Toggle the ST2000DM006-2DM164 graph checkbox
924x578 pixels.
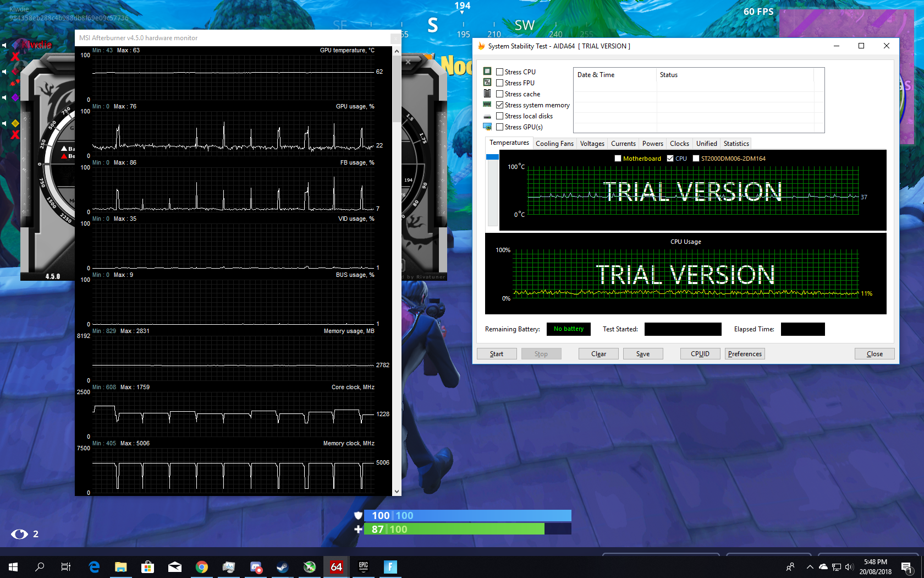[696, 158]
